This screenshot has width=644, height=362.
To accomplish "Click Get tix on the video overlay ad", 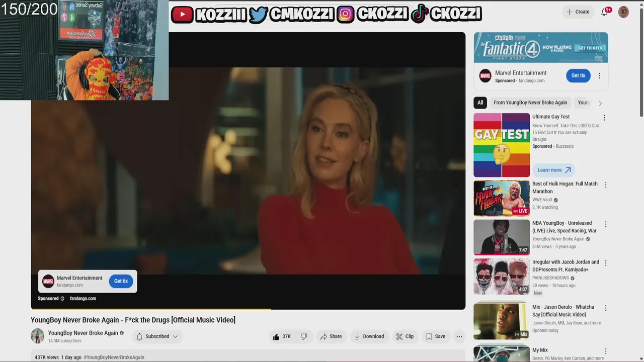I will (x=121, y=281).
